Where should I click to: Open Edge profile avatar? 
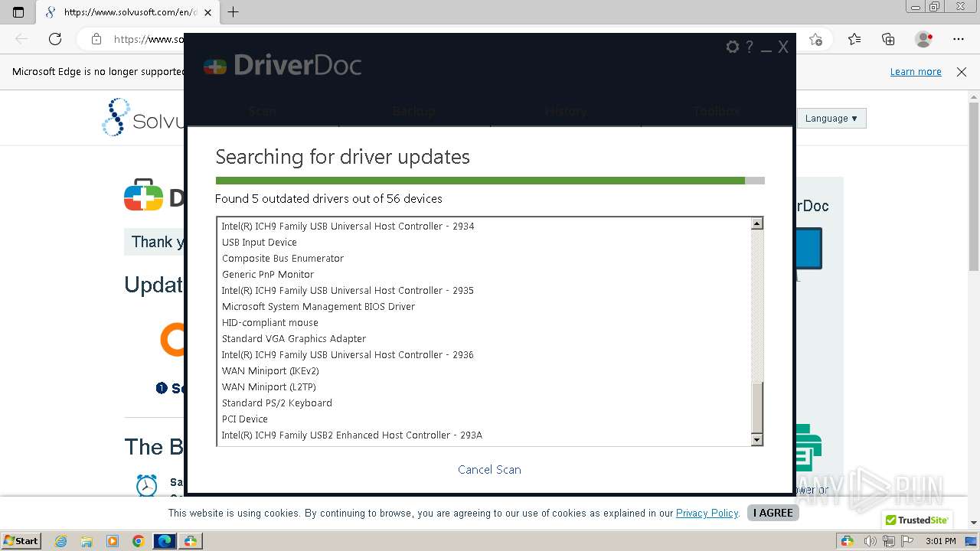pos(923,39)
